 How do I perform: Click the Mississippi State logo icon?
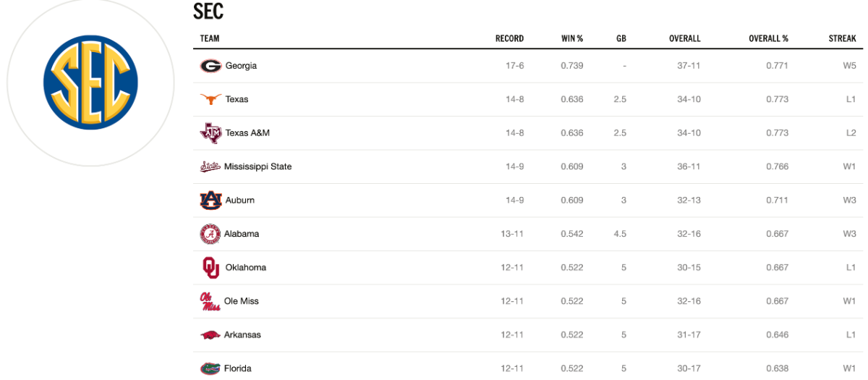210,166
